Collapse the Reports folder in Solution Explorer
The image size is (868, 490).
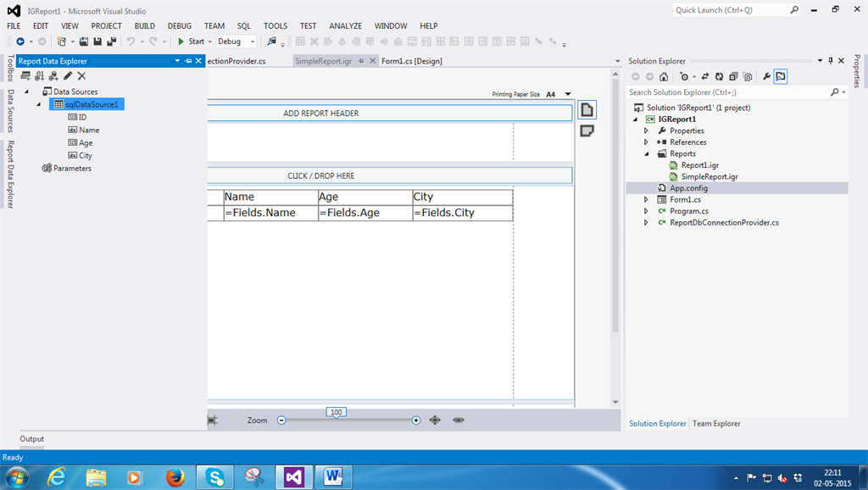coord(647,154)
